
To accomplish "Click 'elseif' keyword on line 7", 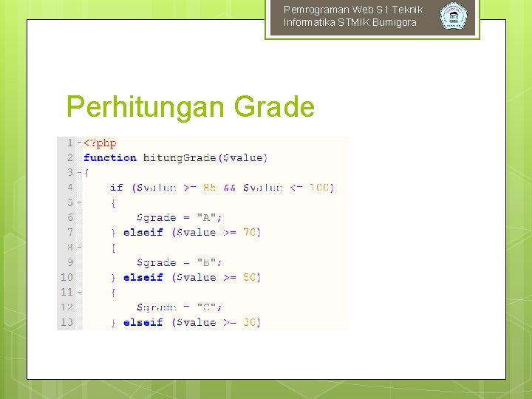I will click(143, 233).
